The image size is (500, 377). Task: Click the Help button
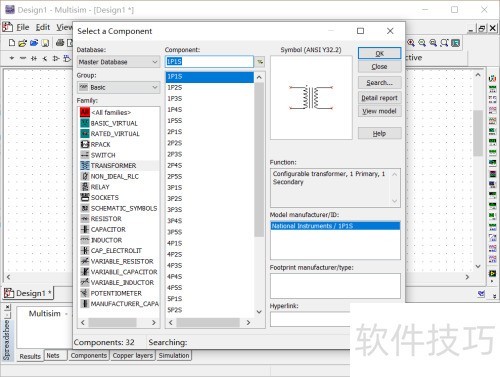pos(379,133)
